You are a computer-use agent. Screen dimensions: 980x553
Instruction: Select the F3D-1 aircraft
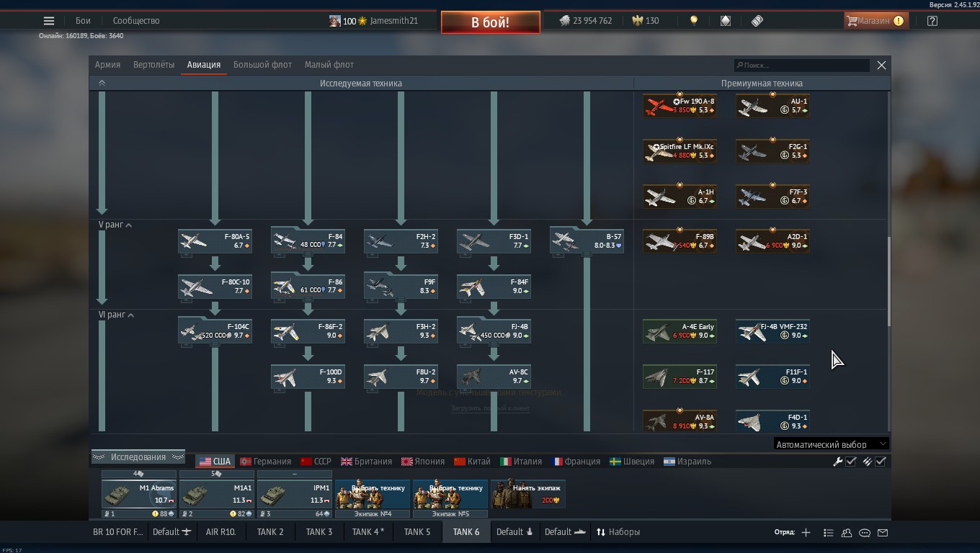[x=494, y=241]
